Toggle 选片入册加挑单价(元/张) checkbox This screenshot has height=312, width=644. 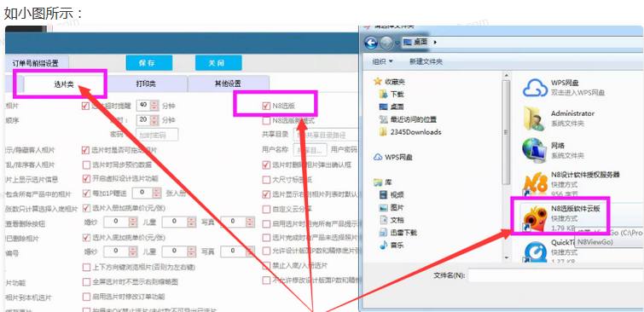point(86,208)
